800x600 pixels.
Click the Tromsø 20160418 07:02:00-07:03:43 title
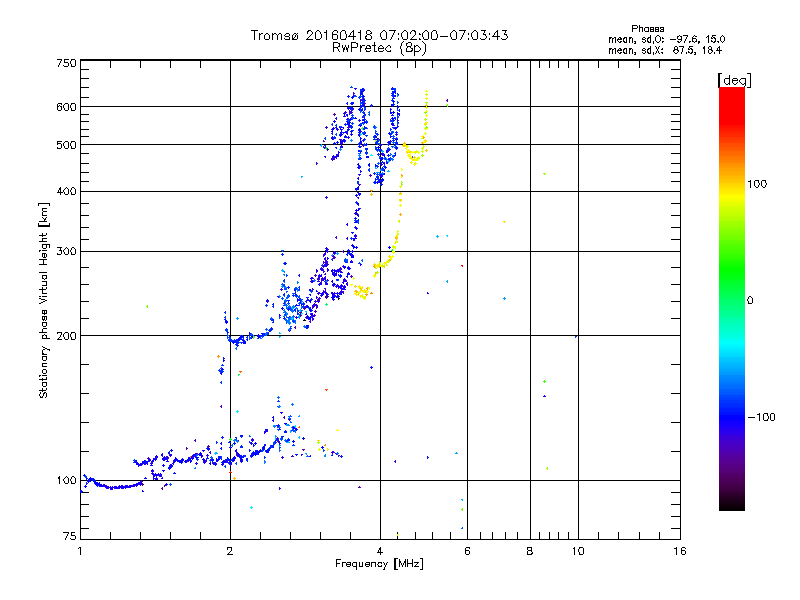coord(379,35)
